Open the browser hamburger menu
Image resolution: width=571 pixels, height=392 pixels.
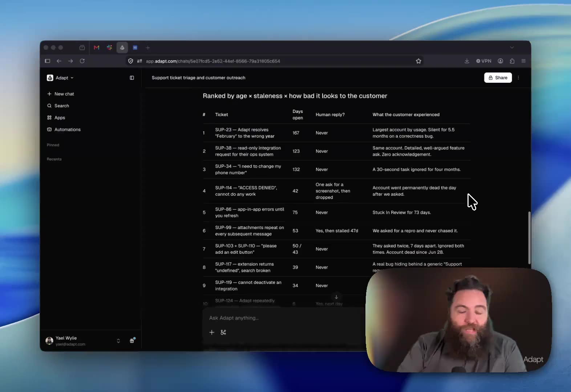point(523,61)
